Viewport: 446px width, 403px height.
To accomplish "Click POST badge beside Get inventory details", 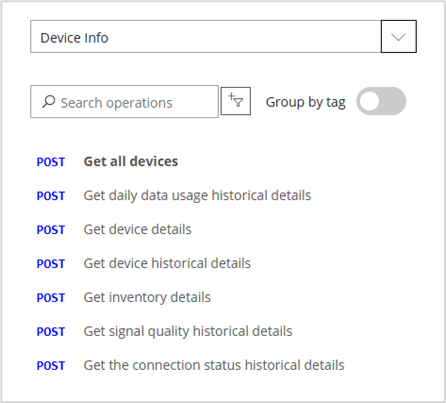I will tap(51, 298).
